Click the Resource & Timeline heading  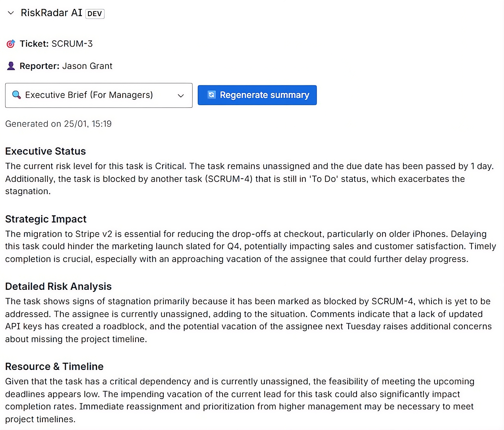point(54,366)
